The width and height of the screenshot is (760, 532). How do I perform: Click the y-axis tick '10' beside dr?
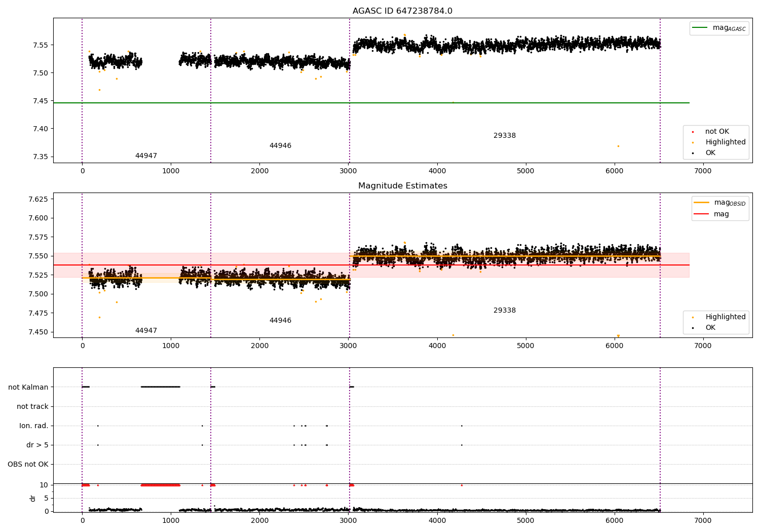click(44, 485)
